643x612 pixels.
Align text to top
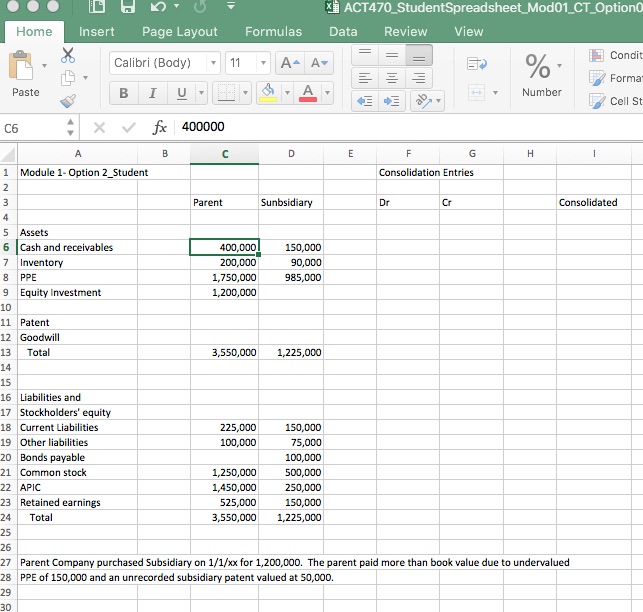(x=365, y=55)
